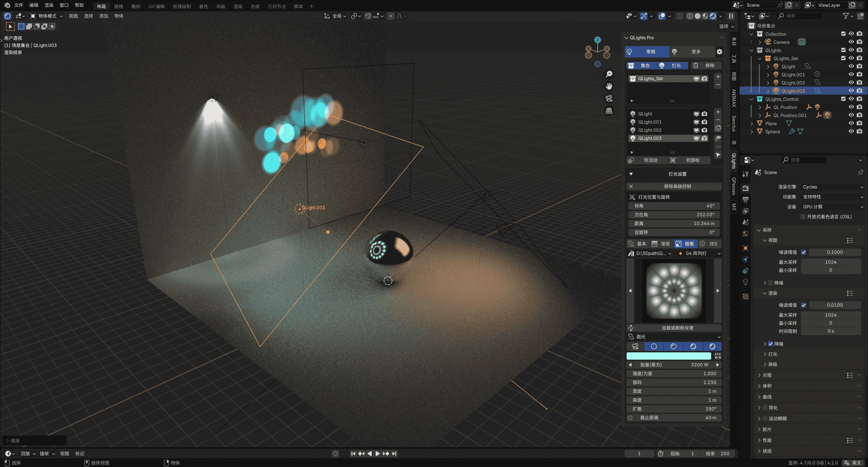The height and width of the screenshot is (467, 868).
Task: Toggle render noise threshold checkbox
Action: 804,305
